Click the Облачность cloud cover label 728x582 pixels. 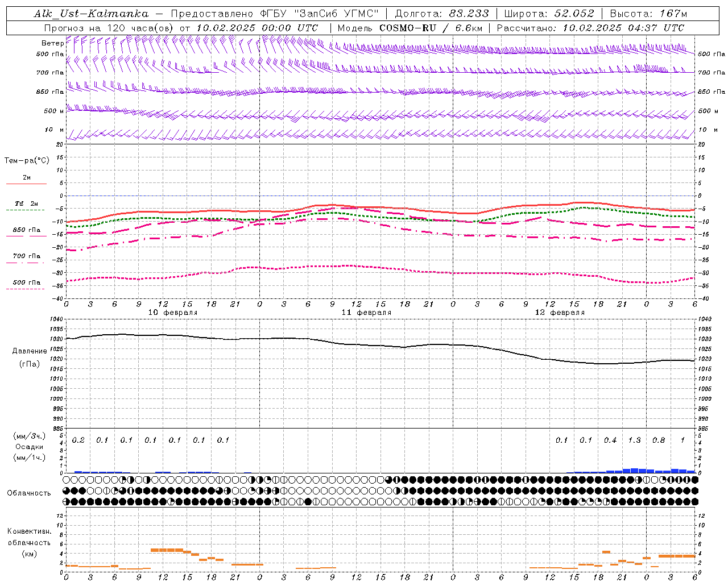[x=28, y=493]
